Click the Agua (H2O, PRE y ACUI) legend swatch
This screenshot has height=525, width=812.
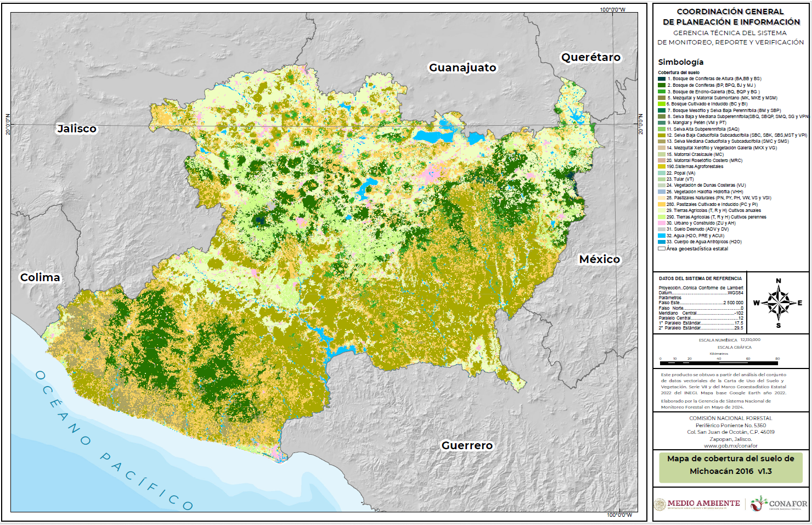click(x=662, y=236)
